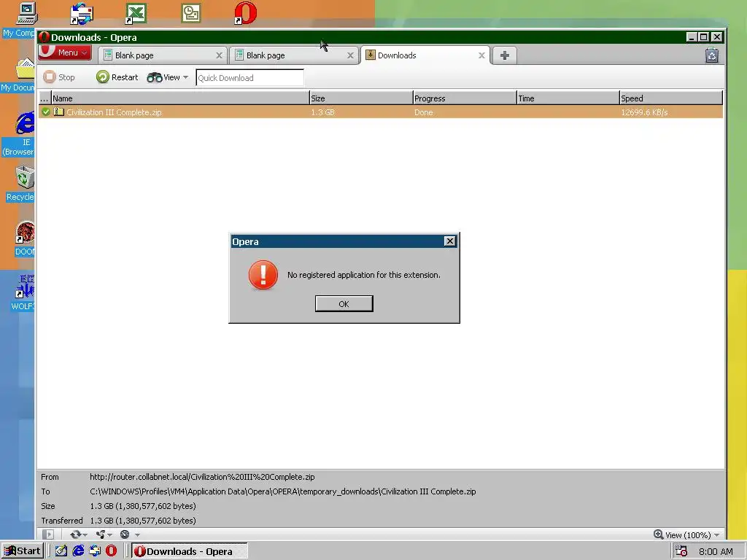Click the zoom magnifier icon beside View (100%)
This screenshot has width=747, height=560.
coord(659,534)
